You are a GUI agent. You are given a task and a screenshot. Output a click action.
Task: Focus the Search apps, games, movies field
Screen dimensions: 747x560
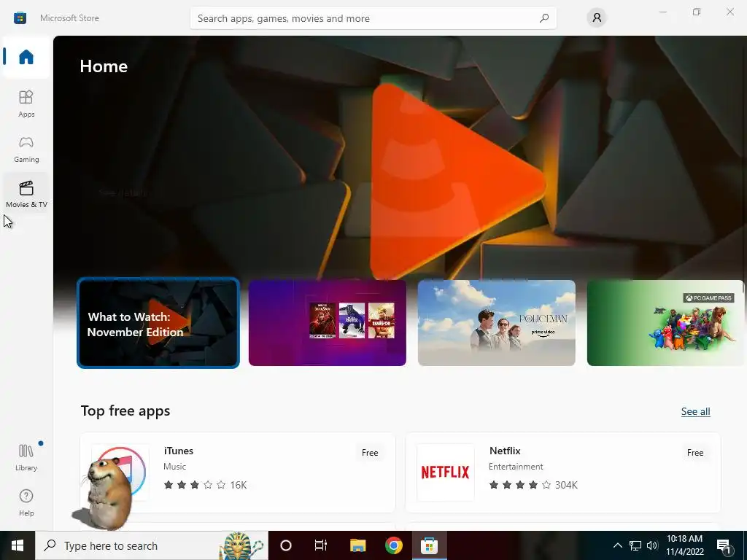[x=373, y=18]
